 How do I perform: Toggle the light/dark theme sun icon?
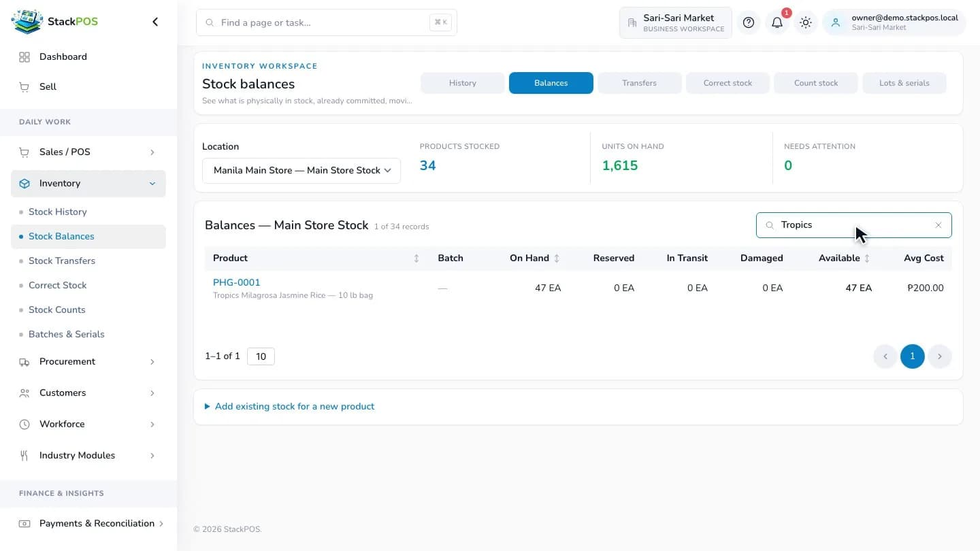[806, 22]
